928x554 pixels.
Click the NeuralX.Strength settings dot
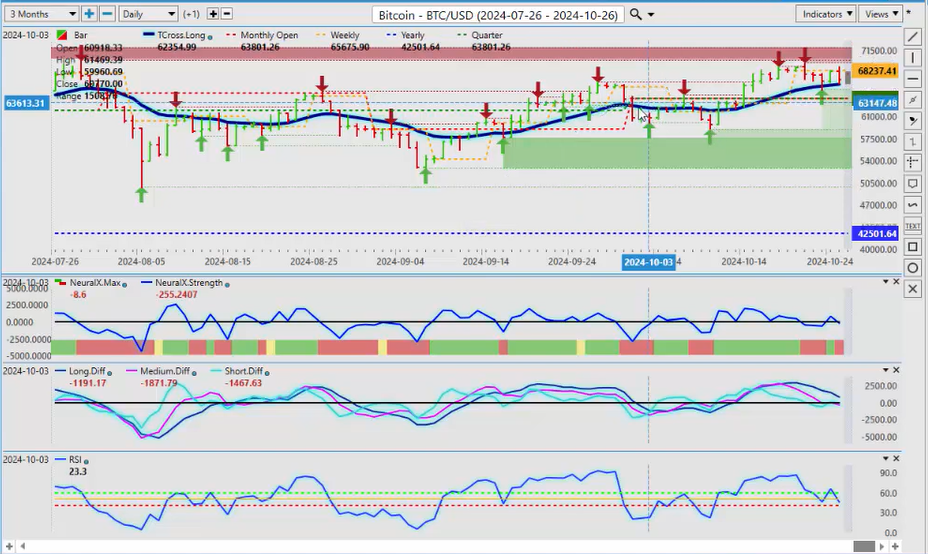[x=227, y=285]
